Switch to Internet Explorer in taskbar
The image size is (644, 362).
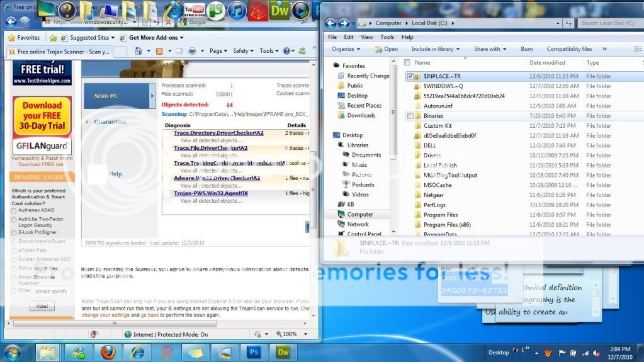click(x=137, y=352)
